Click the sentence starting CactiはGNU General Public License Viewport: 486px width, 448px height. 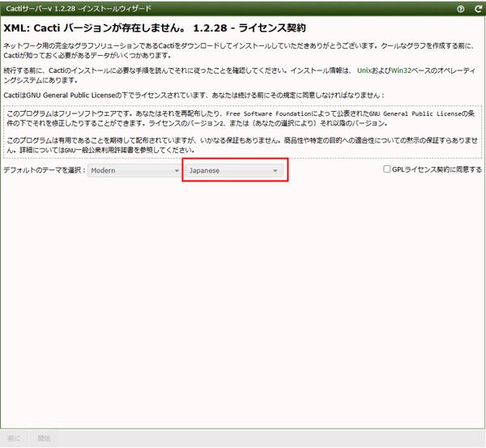pyautogui.click(x=194, y=95)
